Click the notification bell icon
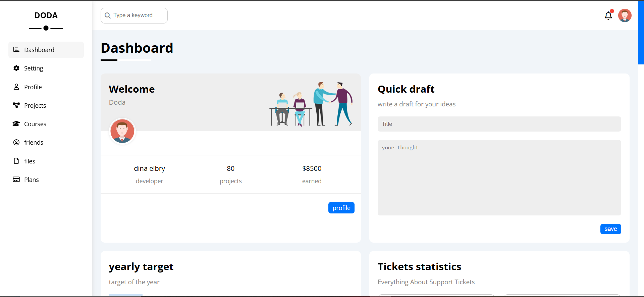 pos(608,16)
